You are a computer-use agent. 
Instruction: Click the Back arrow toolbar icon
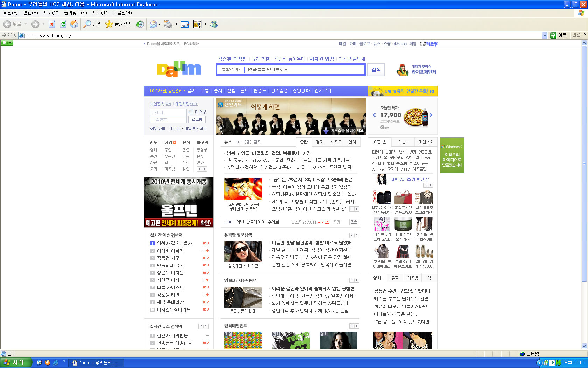[7, 24]
